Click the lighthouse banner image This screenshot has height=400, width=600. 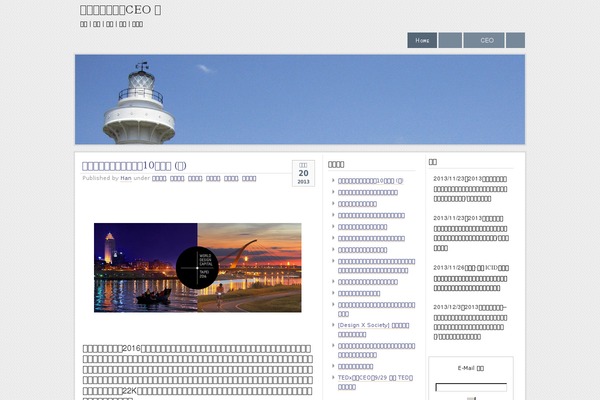click(x=300, y=100)
